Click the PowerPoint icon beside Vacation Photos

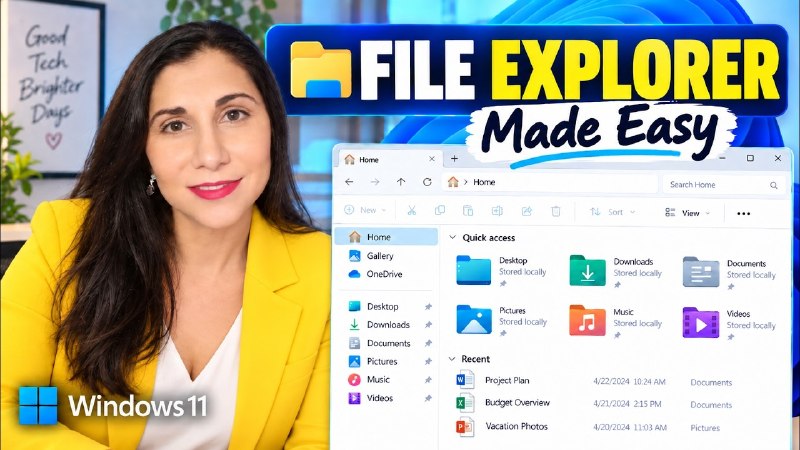465,427
